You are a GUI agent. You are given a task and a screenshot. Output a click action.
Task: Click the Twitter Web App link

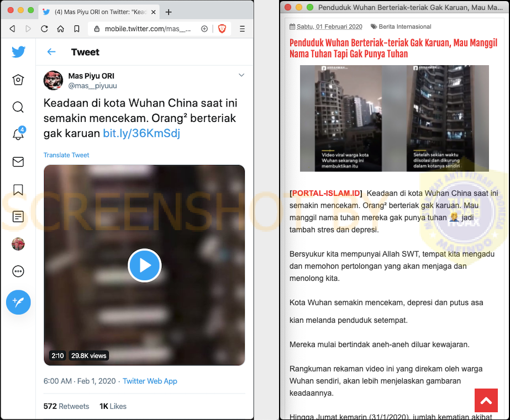pyautogui.click(x=150, y=381)
